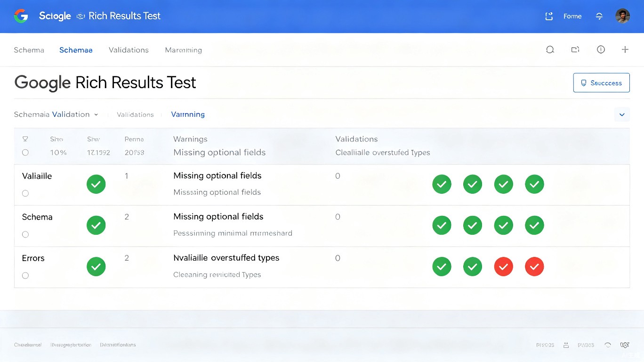Click the search magnifier icon
Image resolution: width=644 pixels, height=362 pixels.
(550, 49)
